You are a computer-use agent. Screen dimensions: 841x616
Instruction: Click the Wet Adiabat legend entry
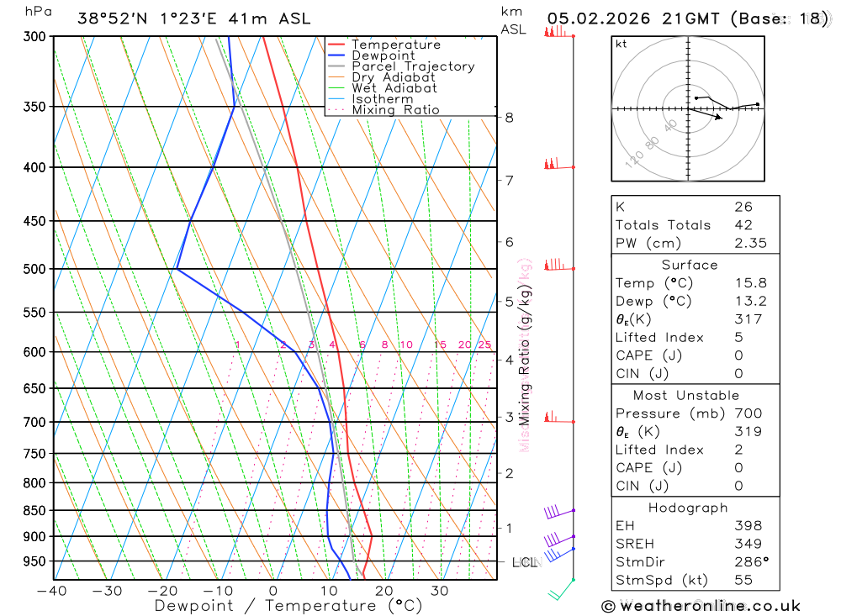[x=382, y=88]
